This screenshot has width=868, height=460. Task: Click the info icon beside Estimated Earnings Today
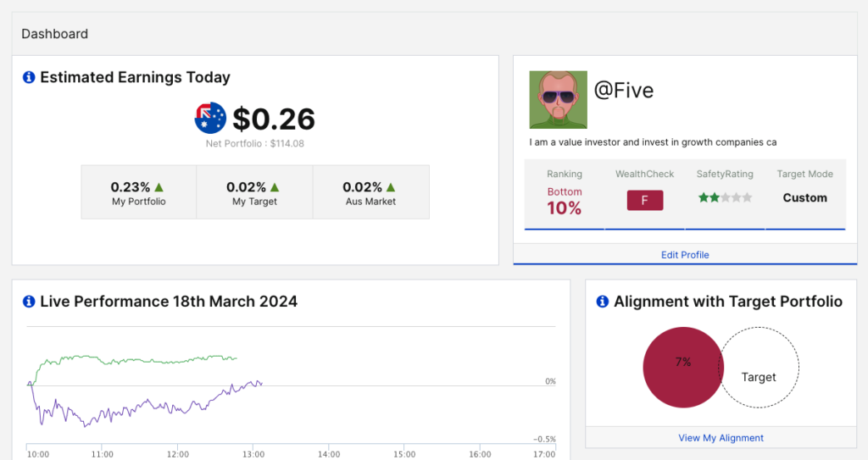[29, 77]
